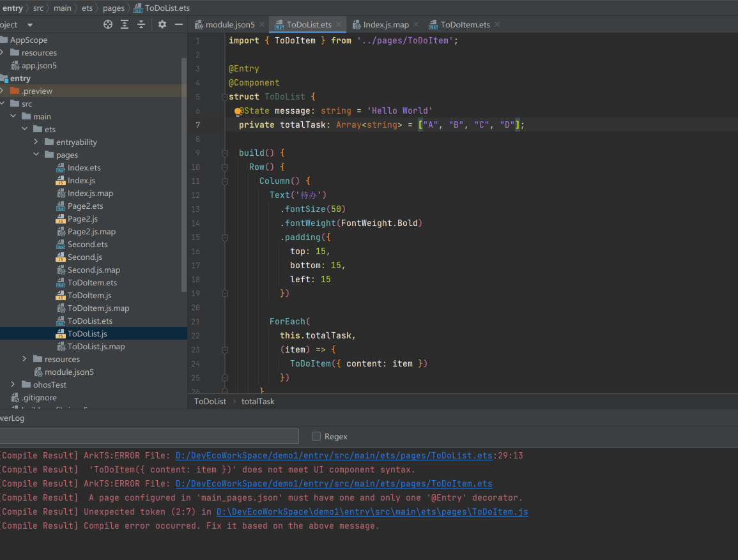This screenshot has height=560, width=738.
Task: Open the Project panel settings gear
Action: 162,24
